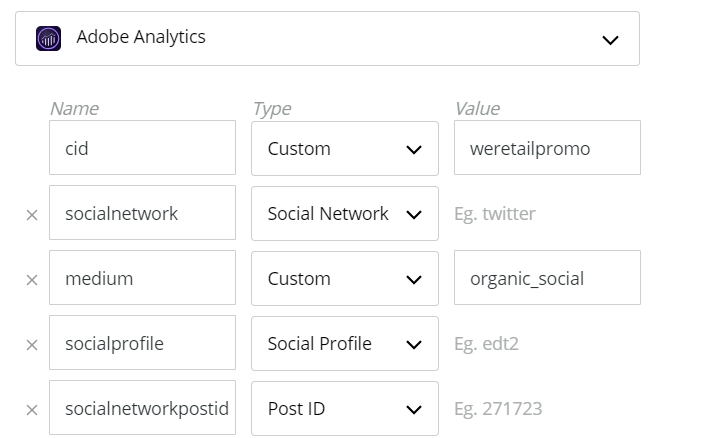Edit the socialnetworkpostid name field
Viewport: 726px width, 438px height.
[x=142, y=409]
